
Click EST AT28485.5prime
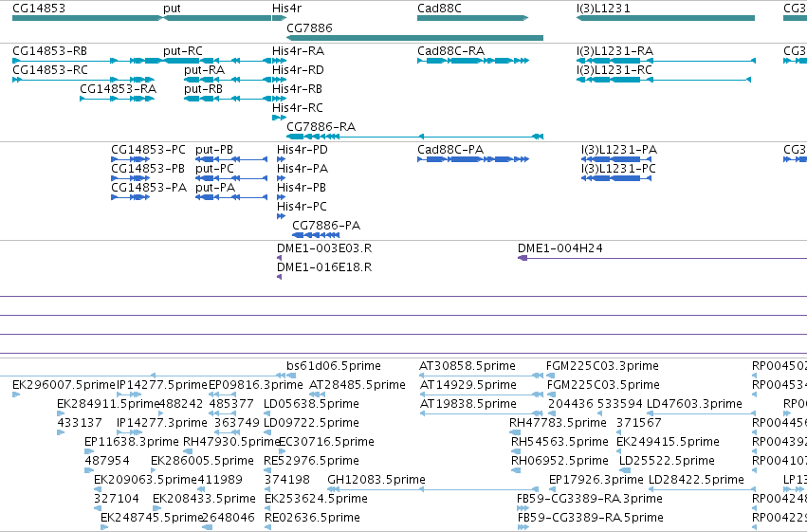[358, 385]
